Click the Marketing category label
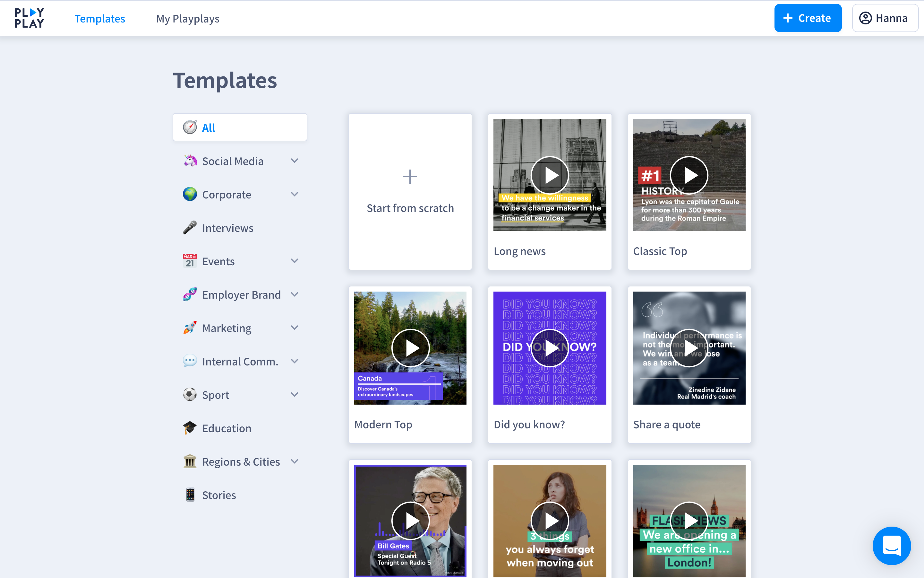This screenshot has height=578, width=924. point(227,328)
